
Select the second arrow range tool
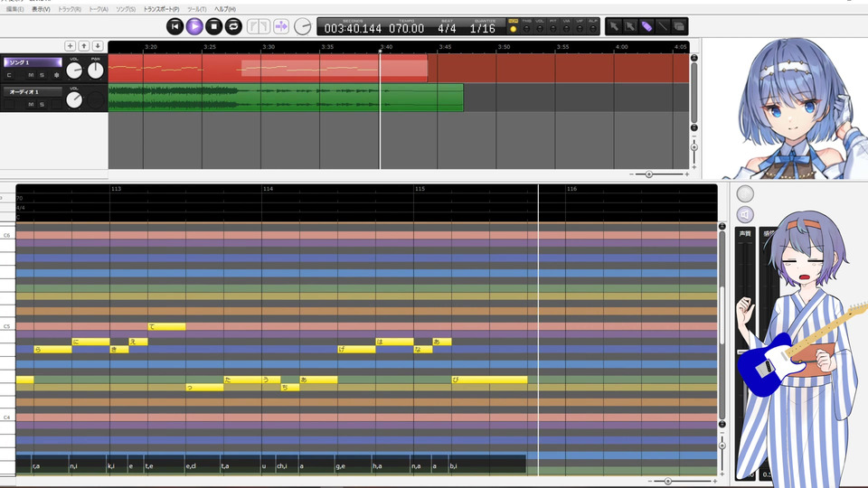(x=630, y=26)
